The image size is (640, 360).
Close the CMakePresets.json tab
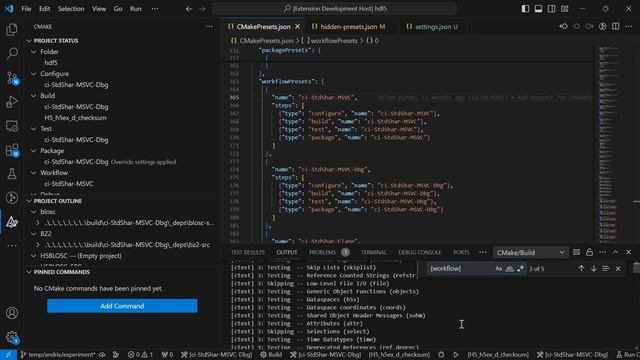[298, 27]
